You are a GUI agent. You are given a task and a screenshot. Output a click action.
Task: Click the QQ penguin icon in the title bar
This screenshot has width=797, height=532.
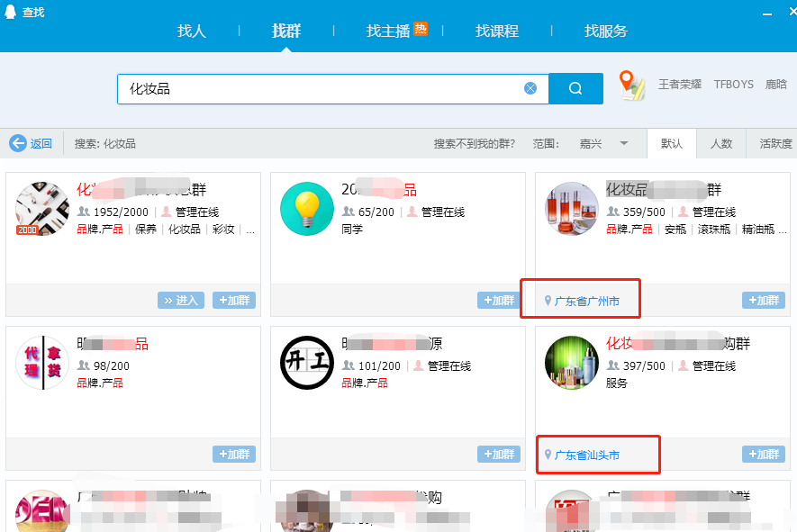[10, 11]
